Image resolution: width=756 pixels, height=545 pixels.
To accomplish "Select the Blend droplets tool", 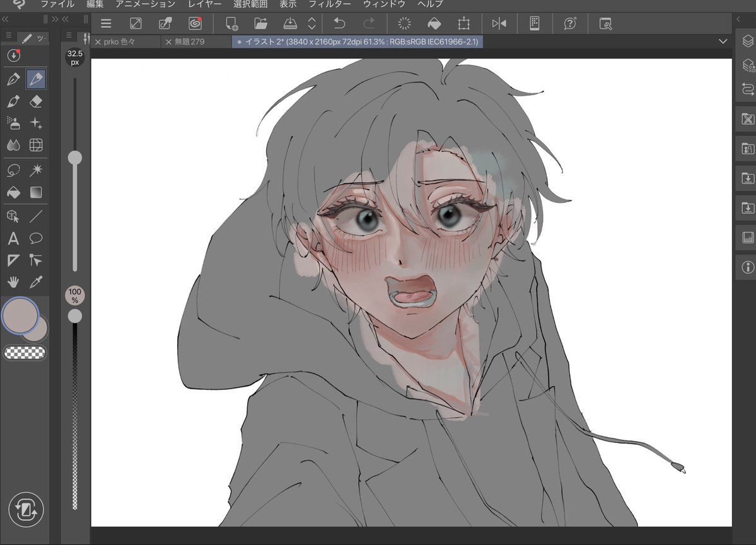I will click(13, 145).
